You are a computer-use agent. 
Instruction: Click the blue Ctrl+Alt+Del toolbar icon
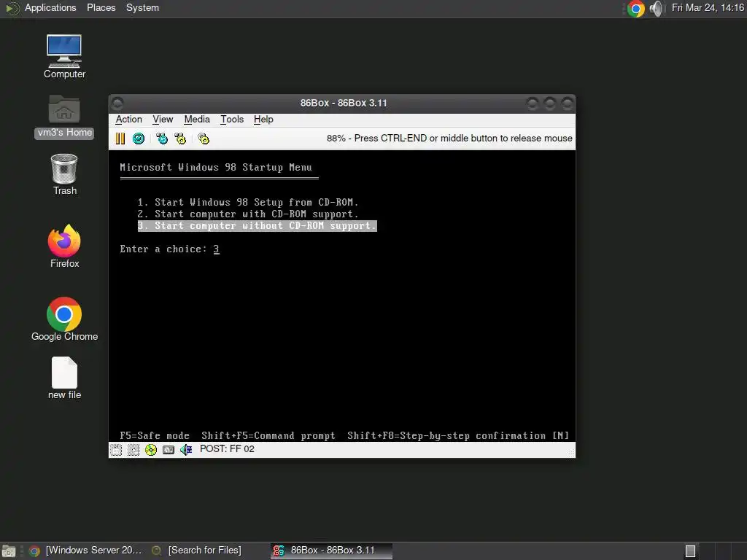click(x=162, y=139)
